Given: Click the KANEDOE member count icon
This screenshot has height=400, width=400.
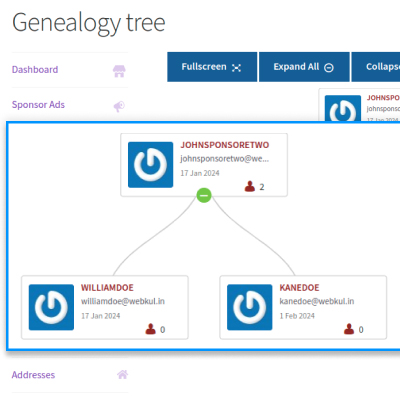Looking at the screenshot, I should [349, 329].
